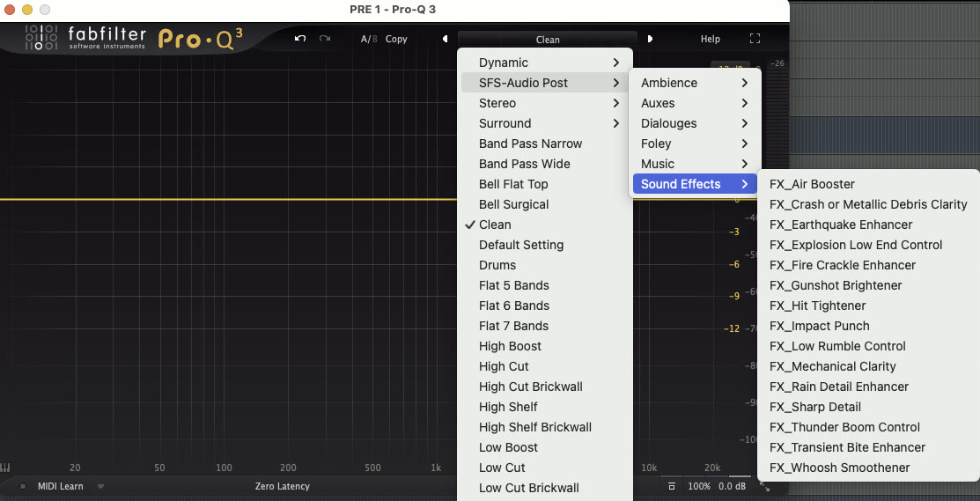Click the redo arrow icon
The image size is (980, 501).
click(325, 39)
